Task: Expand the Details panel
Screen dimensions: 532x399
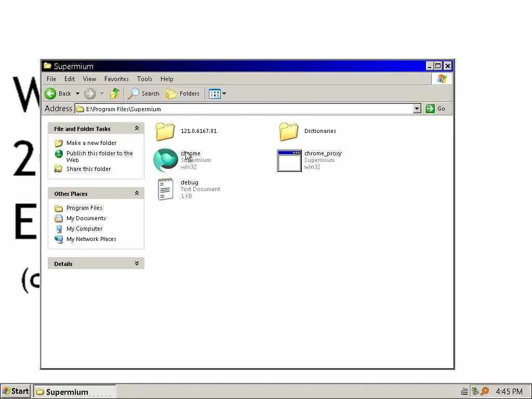Action: click(137, 263)
